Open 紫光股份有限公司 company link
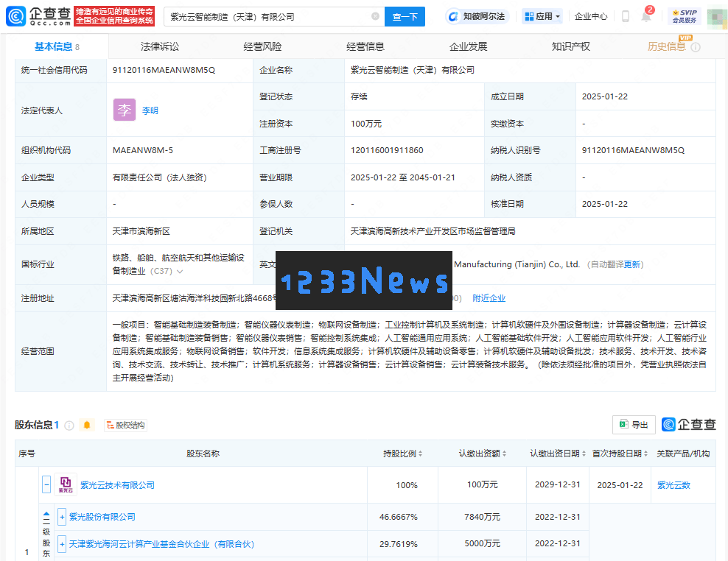Screen dimensions: 728x561 102,516
